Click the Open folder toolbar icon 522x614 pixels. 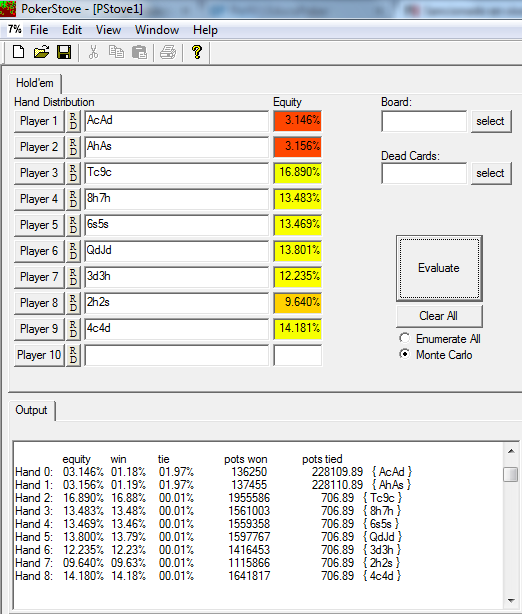click(41, 52)
